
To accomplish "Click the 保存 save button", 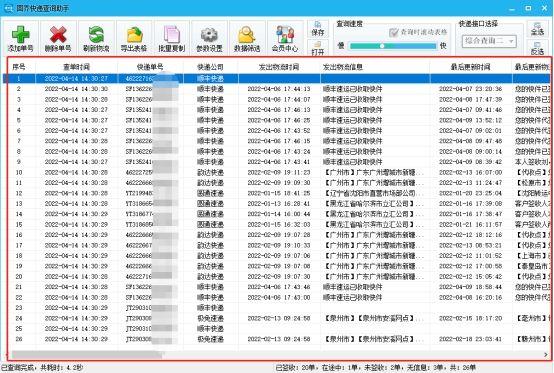I will tap(318, 29).
